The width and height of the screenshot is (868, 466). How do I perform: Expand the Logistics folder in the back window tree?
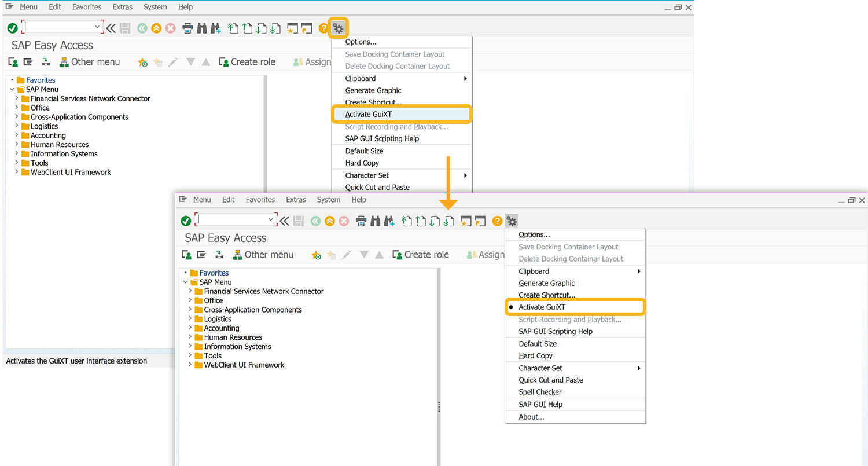17,126
